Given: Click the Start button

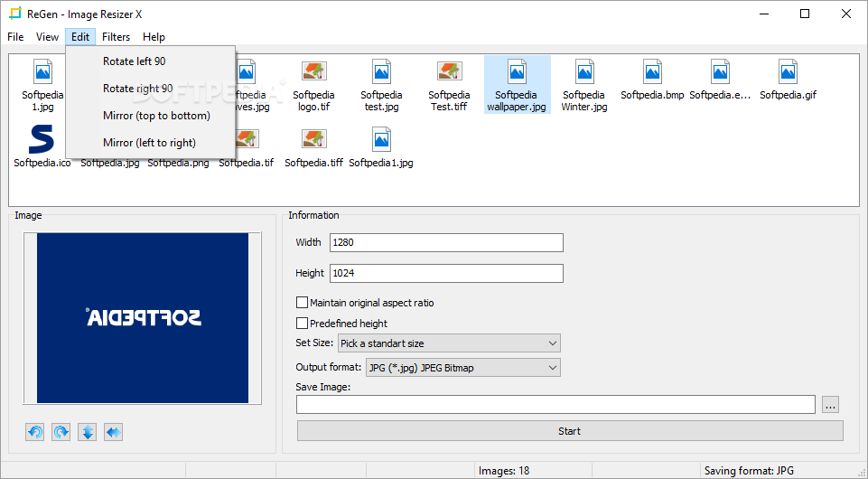Looking at the screenshot, I should click(x=570, y=431).
